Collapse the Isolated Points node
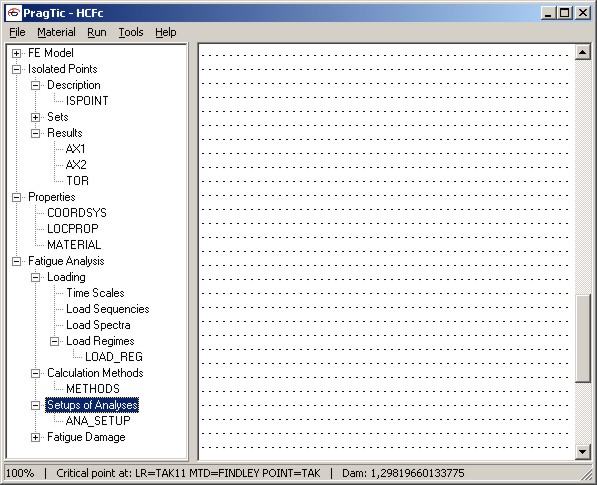Image resolution: width=597 pixels, height=485 pixels. coord(16,69)
